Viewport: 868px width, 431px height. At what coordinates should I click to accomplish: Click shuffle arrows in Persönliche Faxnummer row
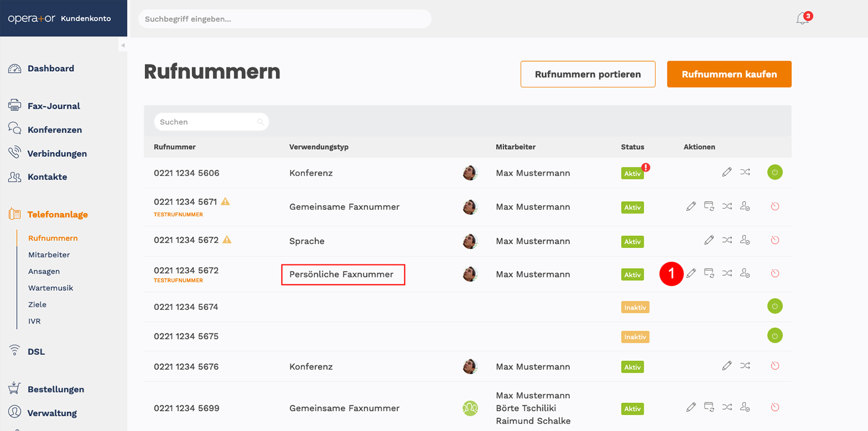click(727, 273)
